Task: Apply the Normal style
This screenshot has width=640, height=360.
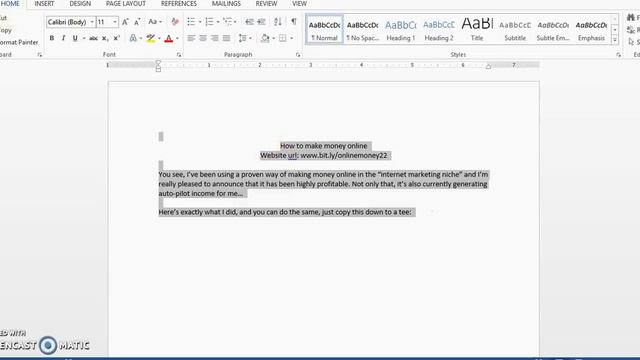Action: point(324,29)
